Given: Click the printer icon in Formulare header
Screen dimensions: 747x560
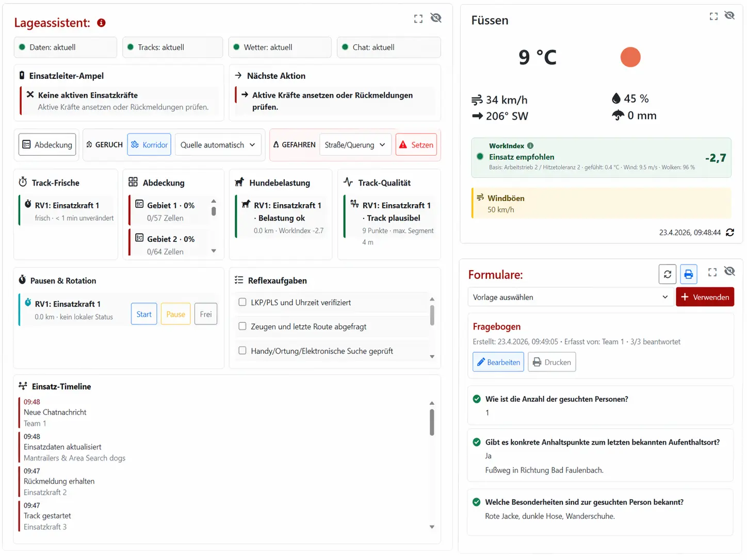Looking at the screenshot, I should pyautogui.click(x=689, y=274).
